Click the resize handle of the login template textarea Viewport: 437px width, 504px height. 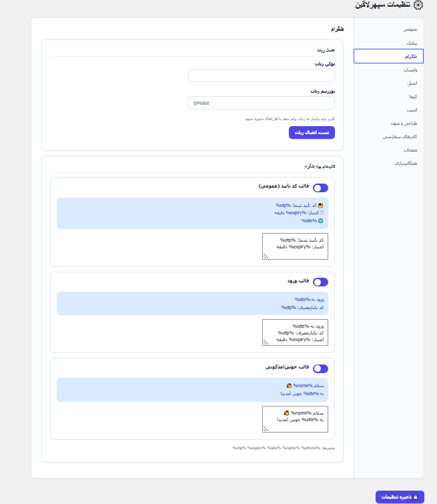[x=266, y=342]
